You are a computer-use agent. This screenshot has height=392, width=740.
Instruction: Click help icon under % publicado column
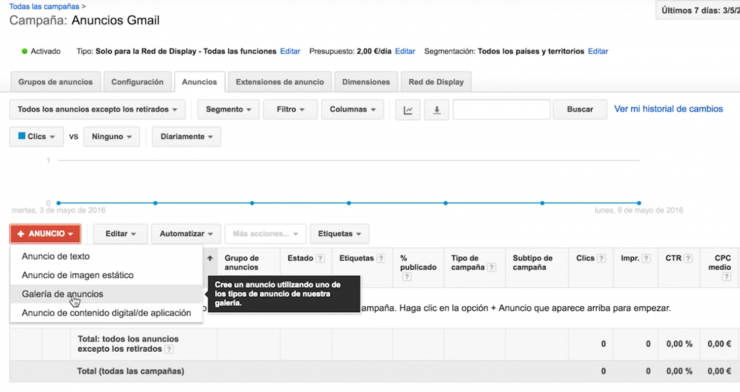pyautogui.click(x=406, y=277)
